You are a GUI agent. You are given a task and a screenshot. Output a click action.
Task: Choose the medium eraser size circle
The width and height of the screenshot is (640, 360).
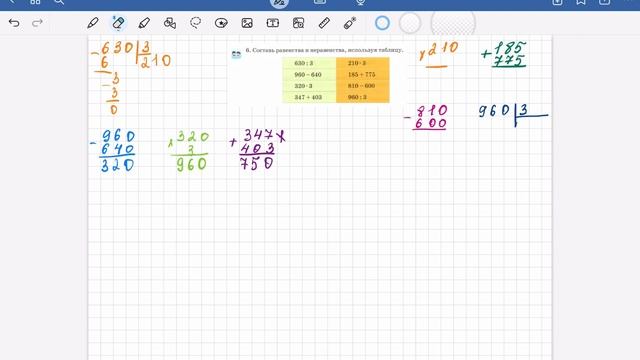click(410, 23)
